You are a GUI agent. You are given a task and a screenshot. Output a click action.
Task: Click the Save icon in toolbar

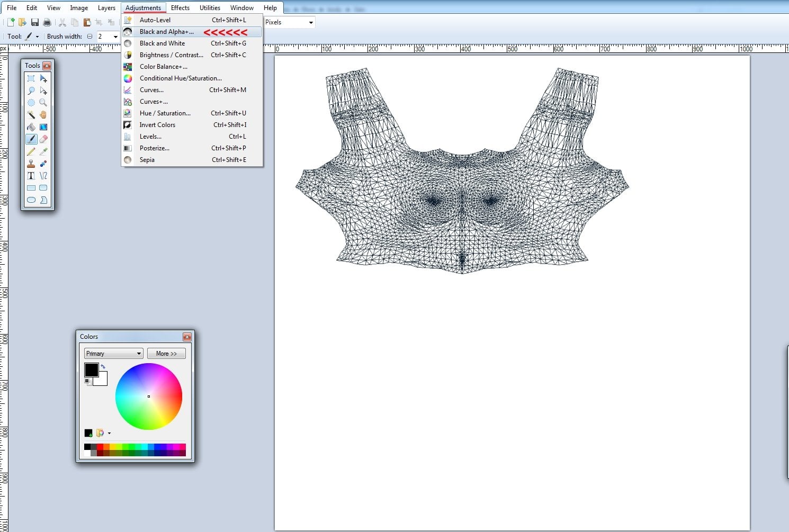[34, 22]
